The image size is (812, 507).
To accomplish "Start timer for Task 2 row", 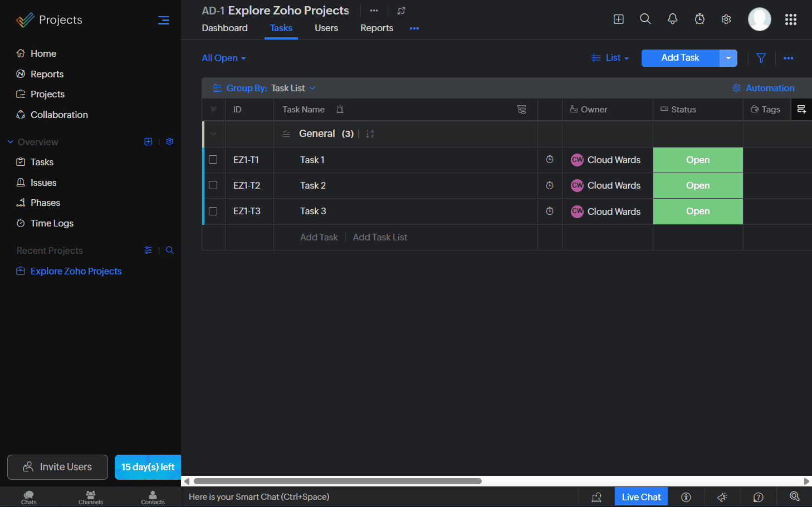I will [x=550, y=185].
